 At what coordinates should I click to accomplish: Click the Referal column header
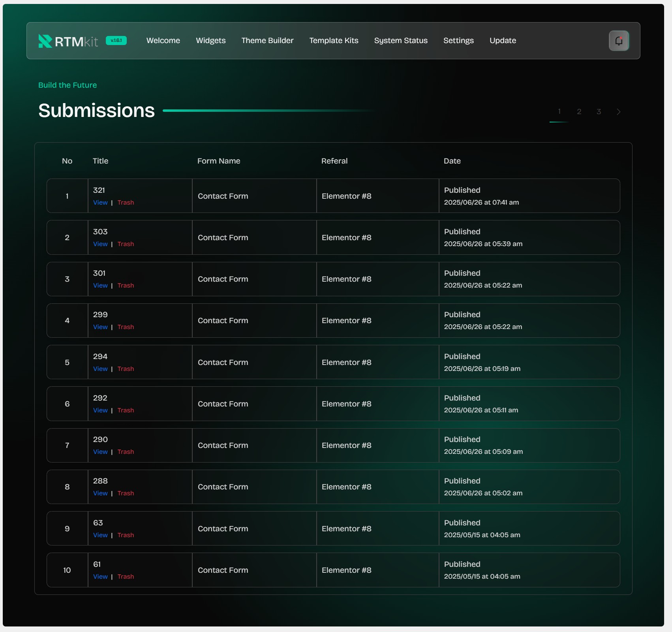(334, 161)
